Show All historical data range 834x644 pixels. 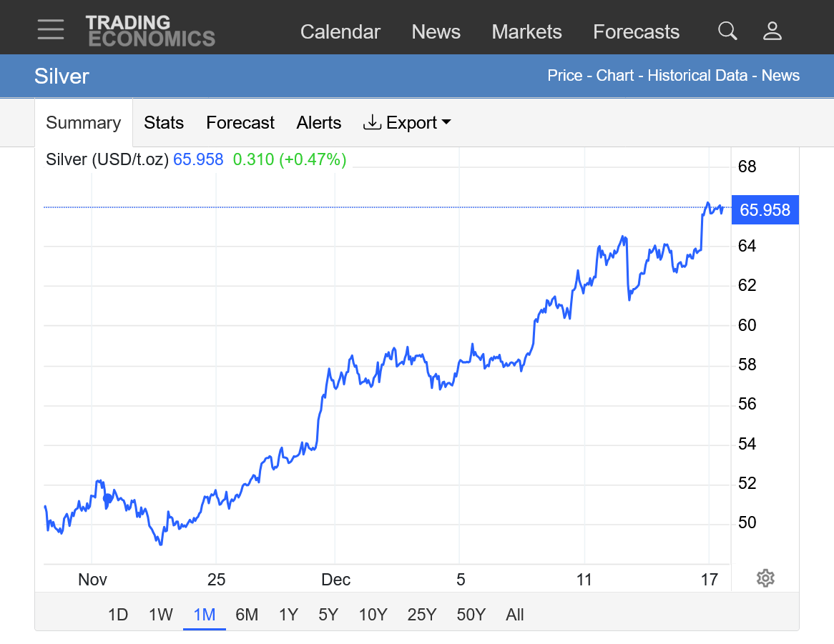tap(515, 615)
